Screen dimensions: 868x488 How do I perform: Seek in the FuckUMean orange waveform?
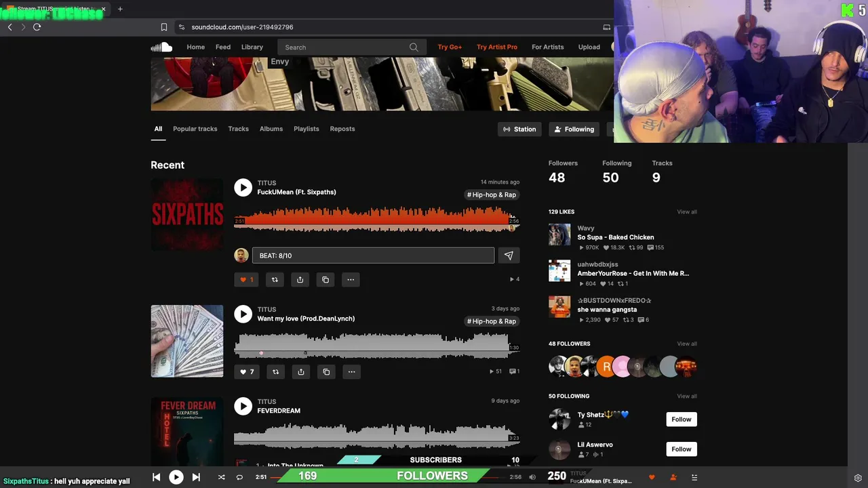pyautogui.click(x=376, y=219)
